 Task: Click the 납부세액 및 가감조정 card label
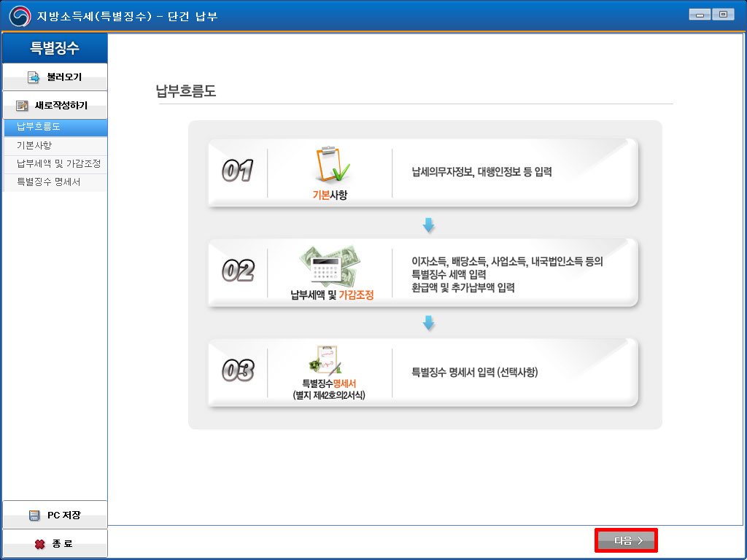coord(332,295)
